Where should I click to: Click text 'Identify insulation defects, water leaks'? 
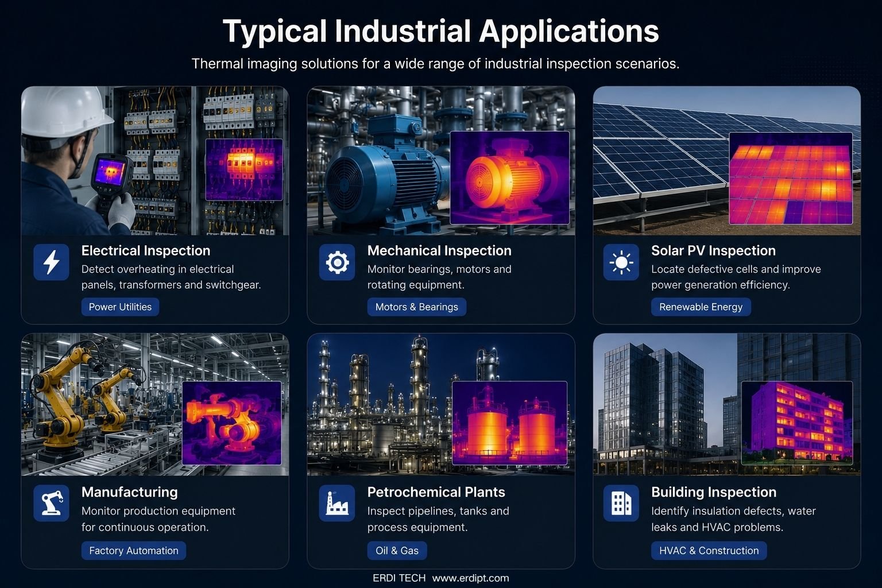(x=733, y=519)
